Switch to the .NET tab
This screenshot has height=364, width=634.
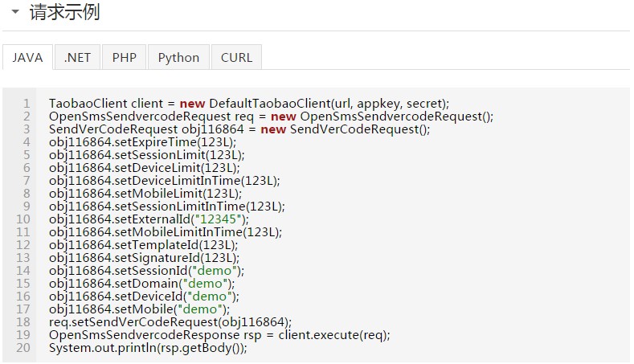[77, 57]
